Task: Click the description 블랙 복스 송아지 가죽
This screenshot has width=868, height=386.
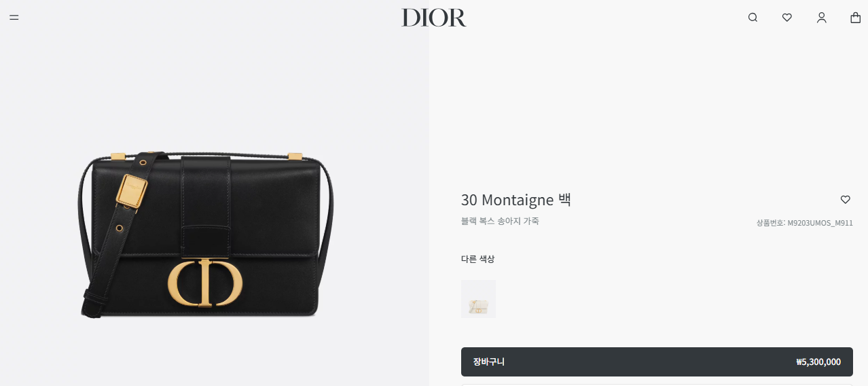Action: (500, 221)
